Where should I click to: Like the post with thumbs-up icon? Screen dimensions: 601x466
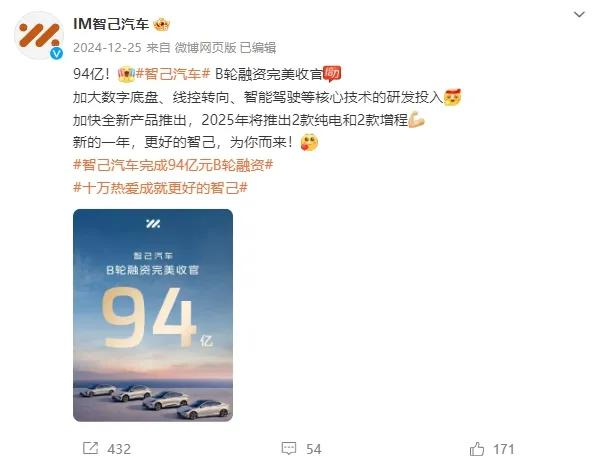[x=477, y=448]
